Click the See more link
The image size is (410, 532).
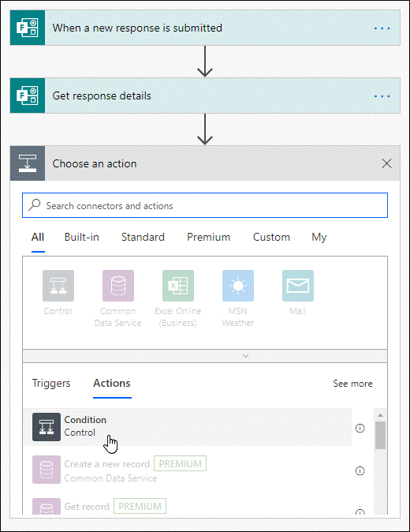pyautogui.click(x=352, y=384)
